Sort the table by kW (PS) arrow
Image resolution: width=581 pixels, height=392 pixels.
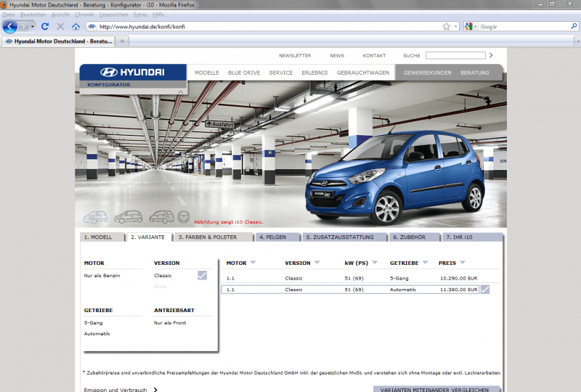pos(375,262)
